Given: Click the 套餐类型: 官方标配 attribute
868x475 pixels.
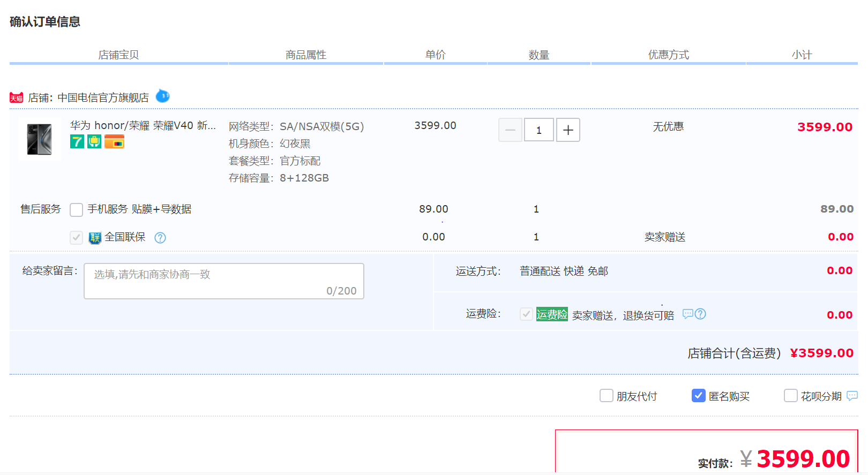Looking at the screenshot, I should [275, 161].
